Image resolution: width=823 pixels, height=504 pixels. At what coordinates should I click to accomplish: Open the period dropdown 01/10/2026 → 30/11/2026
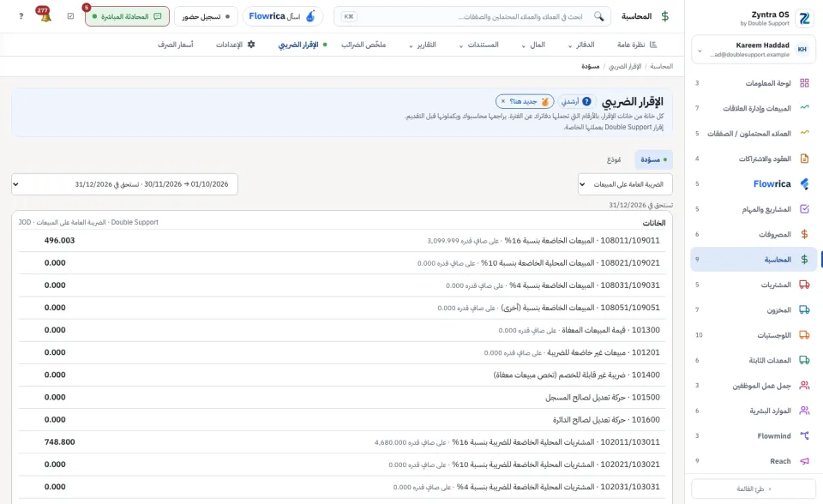[x=124, y=184]
